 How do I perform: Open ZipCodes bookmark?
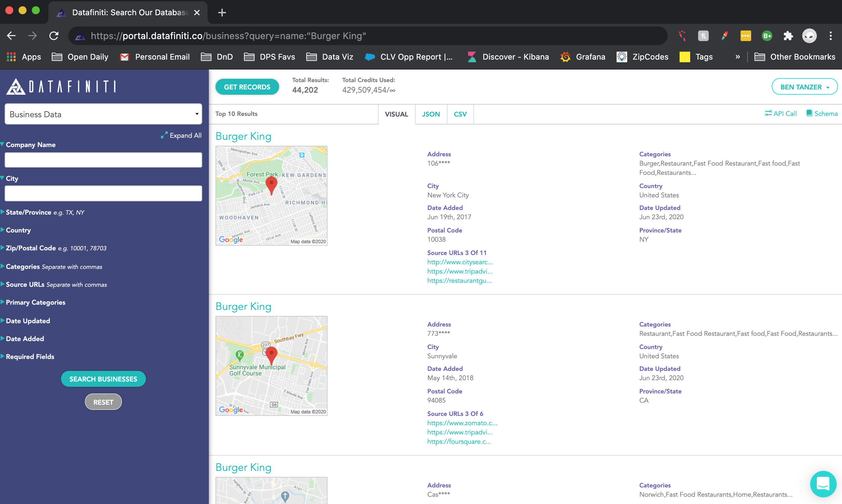[642, 57]
